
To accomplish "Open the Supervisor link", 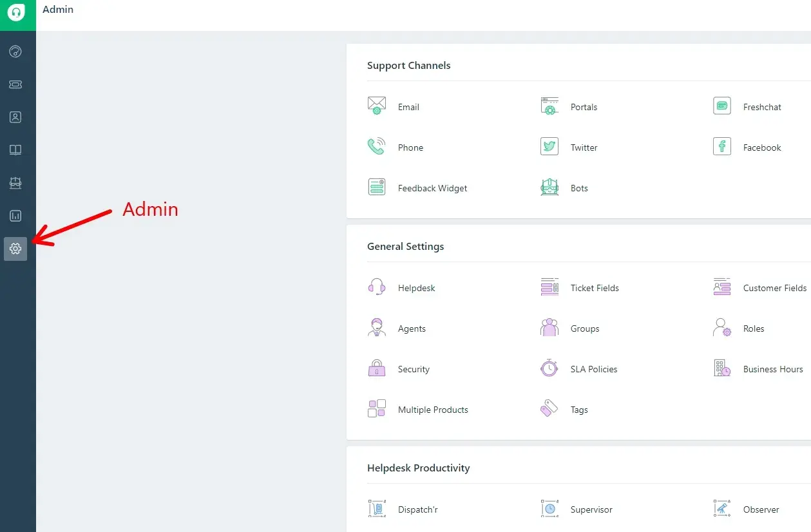I will pyautogui.click(x=591, y=509).
